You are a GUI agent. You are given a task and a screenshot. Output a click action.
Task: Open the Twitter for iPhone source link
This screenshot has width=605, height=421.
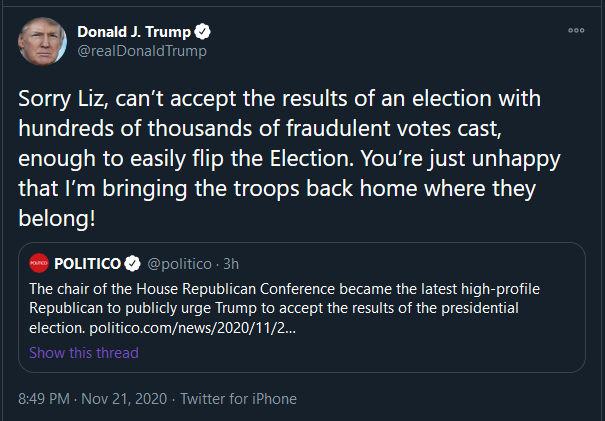coord(236,399)
